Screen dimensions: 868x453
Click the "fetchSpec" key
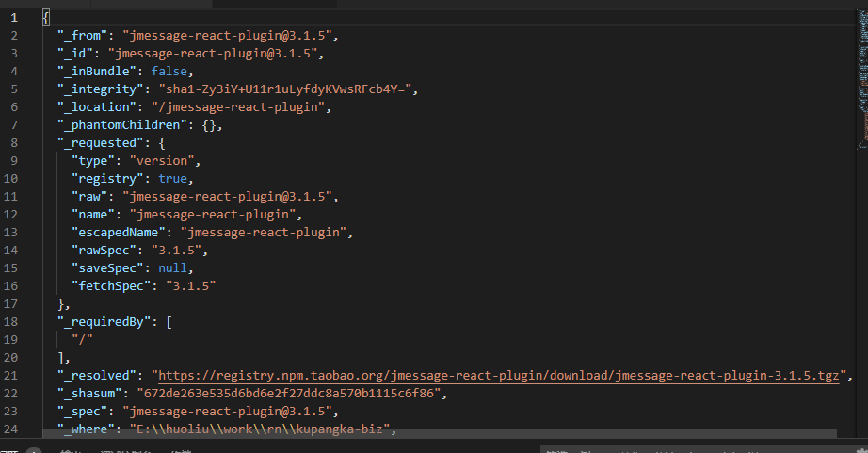[x=111, y=286]
